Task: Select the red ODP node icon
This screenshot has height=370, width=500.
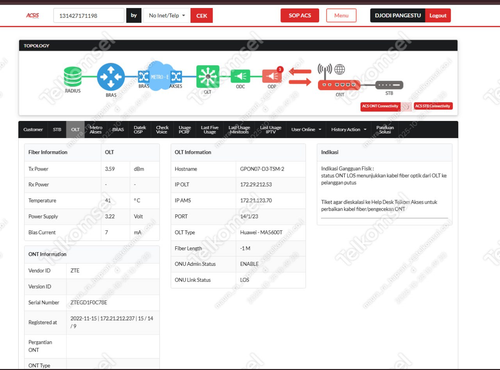Action: (272, 76)
